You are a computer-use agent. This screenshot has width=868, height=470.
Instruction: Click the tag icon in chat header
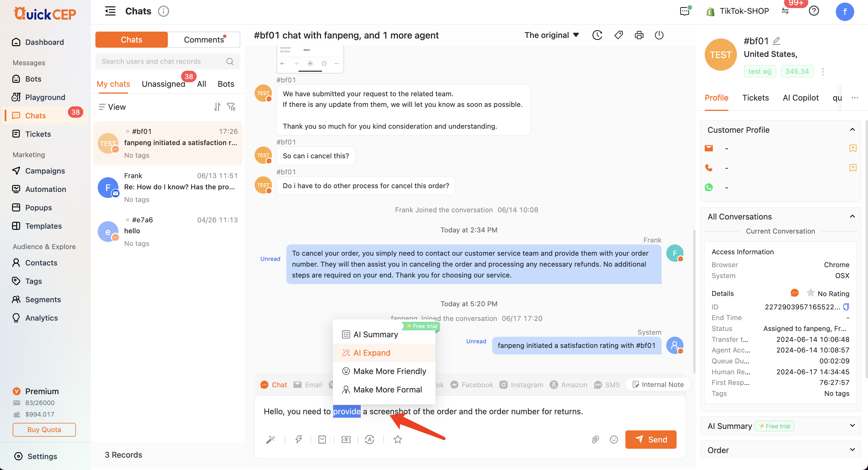618,35
